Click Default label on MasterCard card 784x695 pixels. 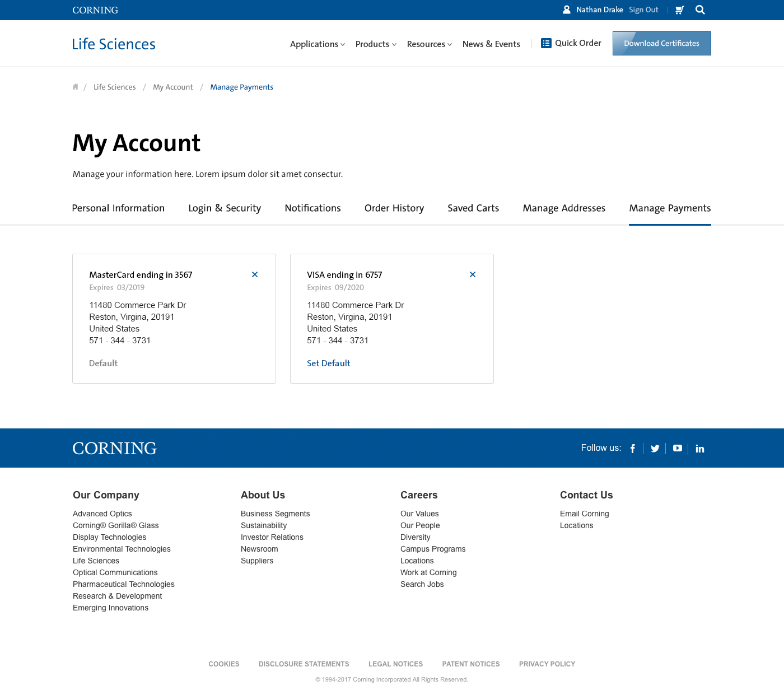click(x=104, y=363)
